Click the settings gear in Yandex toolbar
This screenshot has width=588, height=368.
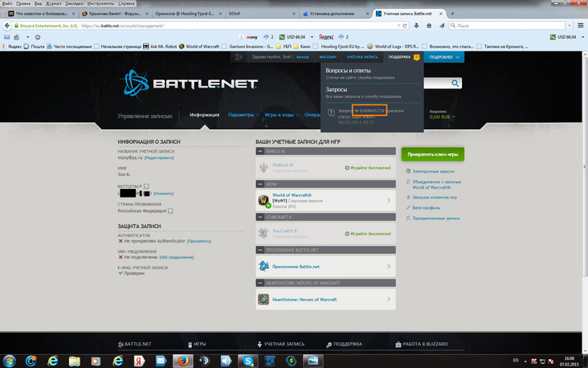[38, 37]
